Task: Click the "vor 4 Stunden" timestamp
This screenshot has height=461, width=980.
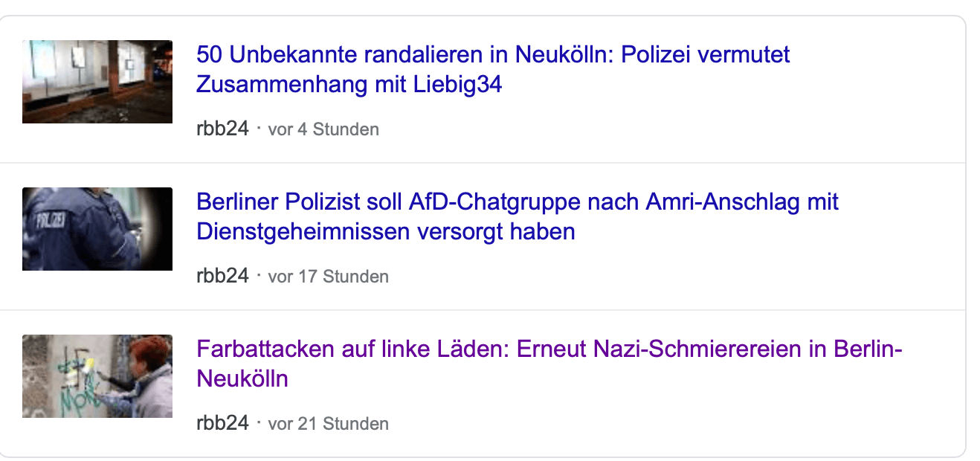Action: tap(323, 129)
